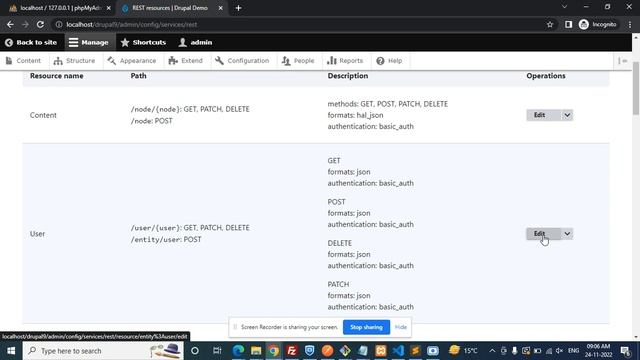The width and height of the screenshot is (640, 360).
Task: Bookmark this page with the star icon
Action: point(550,24)
